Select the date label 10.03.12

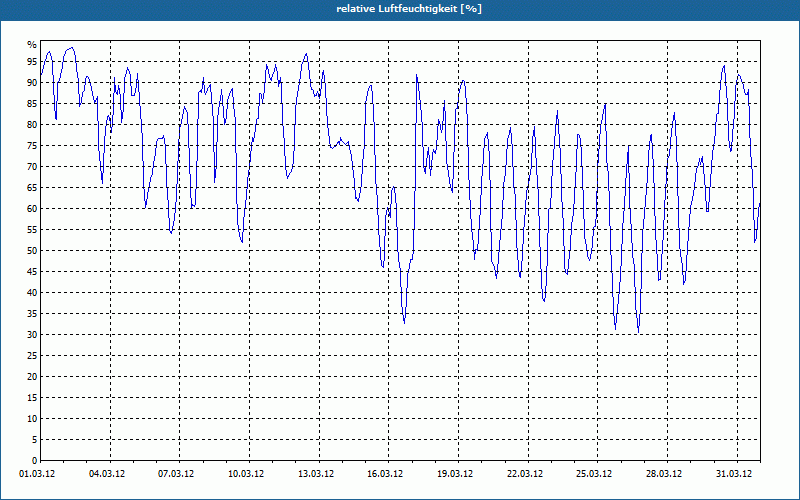(x=246, y=473)
